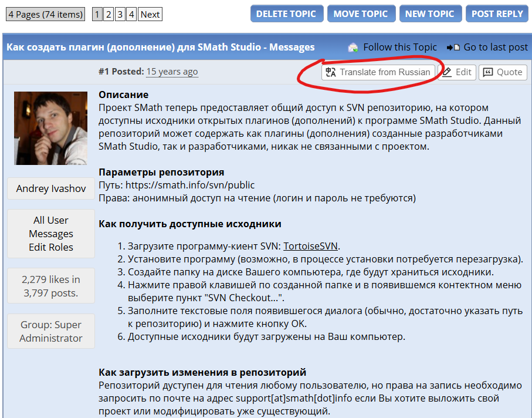Click the pencil icon on Edit button
This screenshot has height=418, width=532.
[x=448, y=72]
